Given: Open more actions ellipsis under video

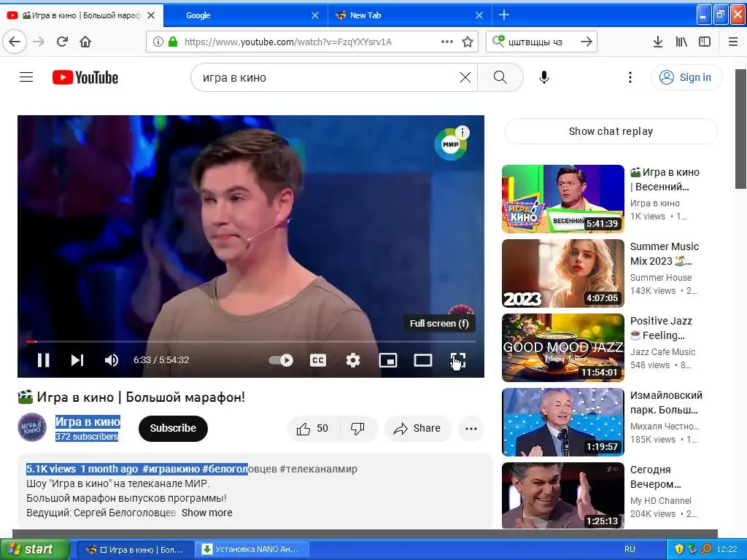Looking at the screenshot, I should click(471, 429).
